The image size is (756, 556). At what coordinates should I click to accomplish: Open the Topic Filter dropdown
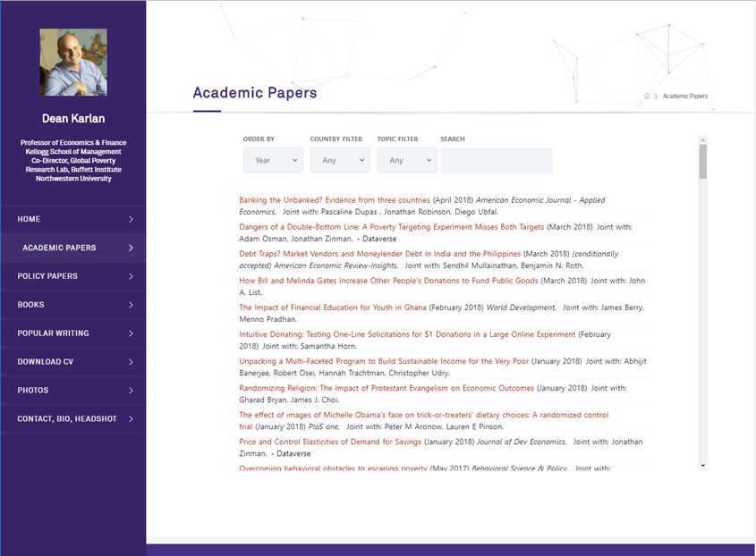407,161
